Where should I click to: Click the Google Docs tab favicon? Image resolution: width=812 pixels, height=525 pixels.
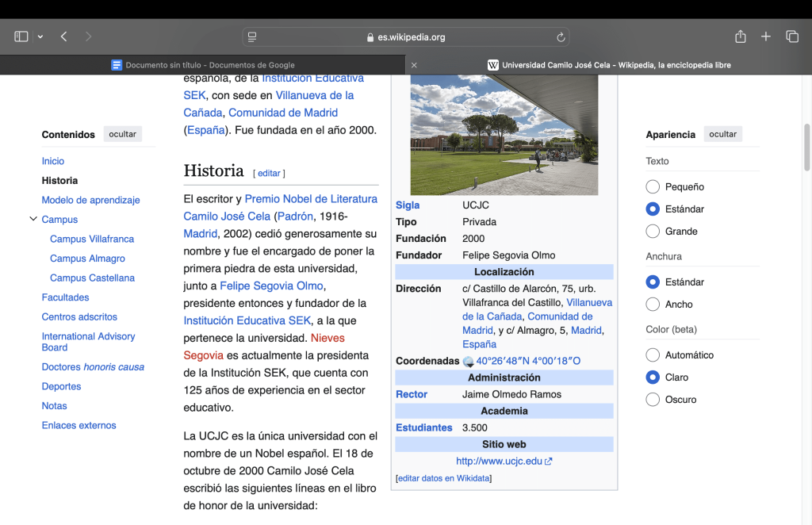coord(117,65)
